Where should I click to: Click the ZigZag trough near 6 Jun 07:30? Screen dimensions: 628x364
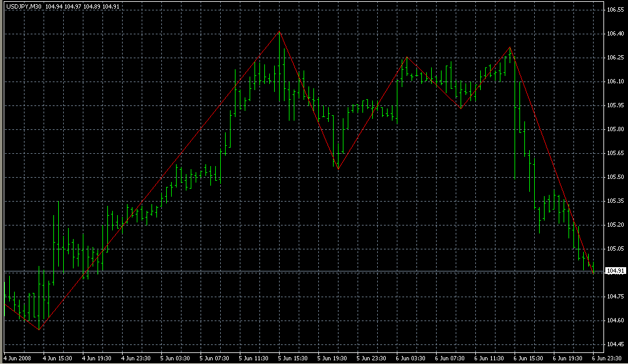tap(461, 108)
